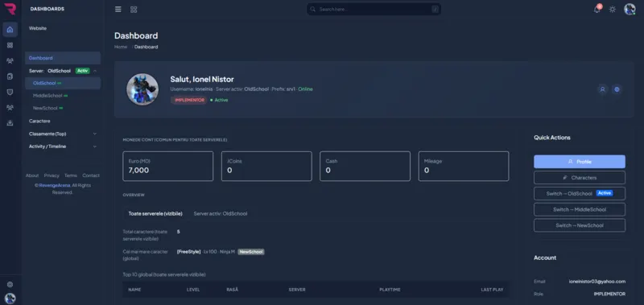This screenshot has width=644, height=305.
Task: Click the PLAYTIME column header
Action: 390,290
